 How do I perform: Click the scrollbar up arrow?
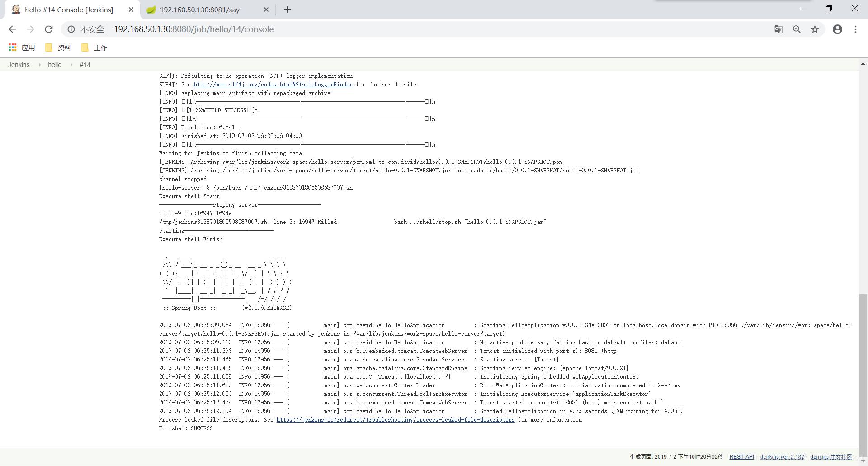(x=863, y=64)
